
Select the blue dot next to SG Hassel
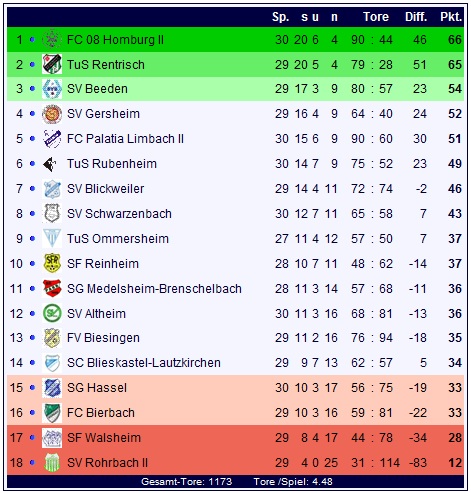pyautogui.click(x=32, y=388)
